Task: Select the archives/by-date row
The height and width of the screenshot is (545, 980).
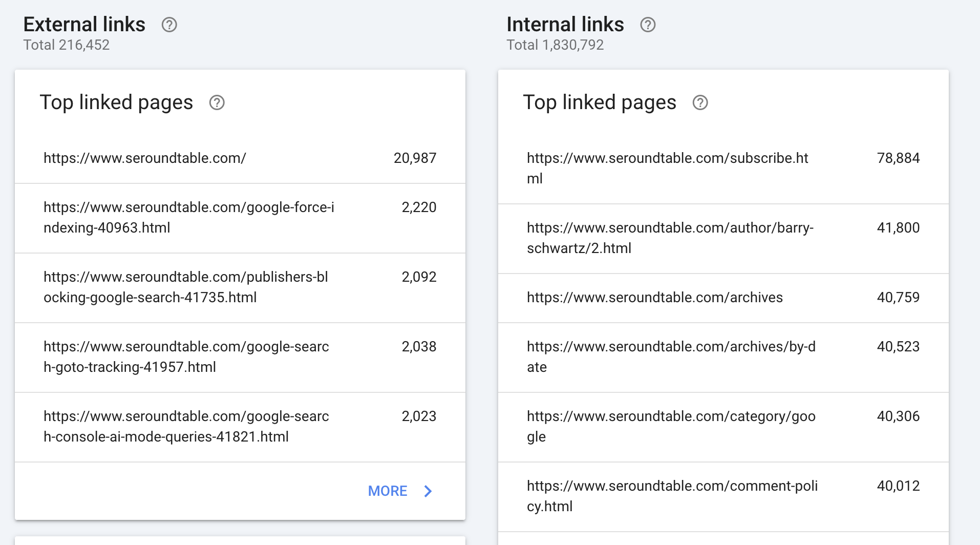Action: click(x=723, y=358)
